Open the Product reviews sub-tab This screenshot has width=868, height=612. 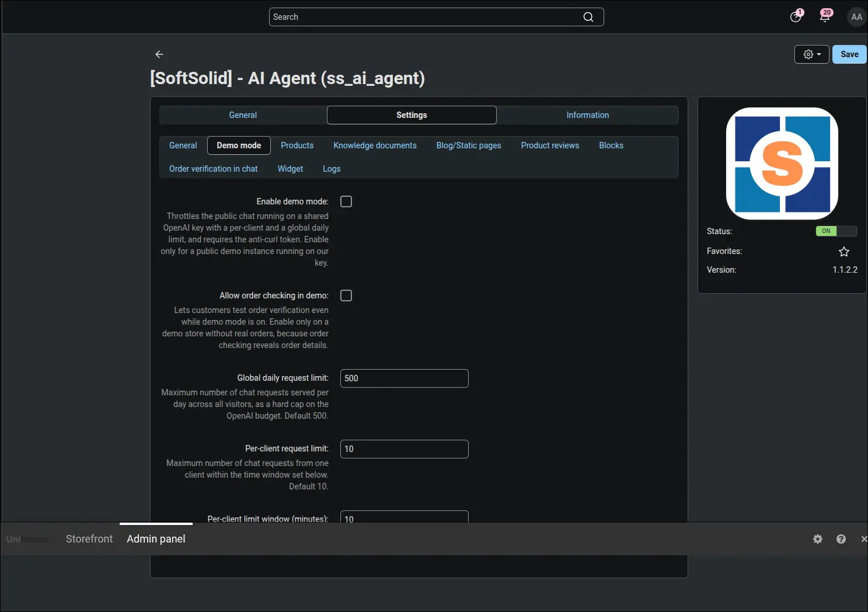(x=550, y=145)
